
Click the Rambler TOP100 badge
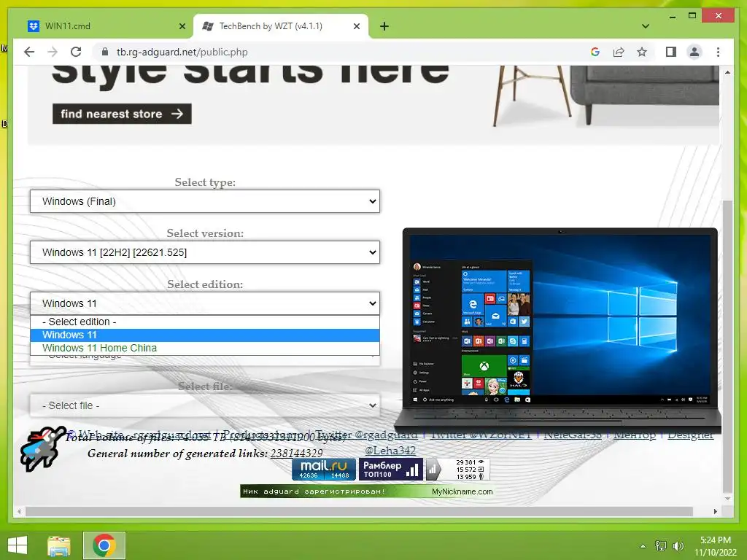[391, 469]
